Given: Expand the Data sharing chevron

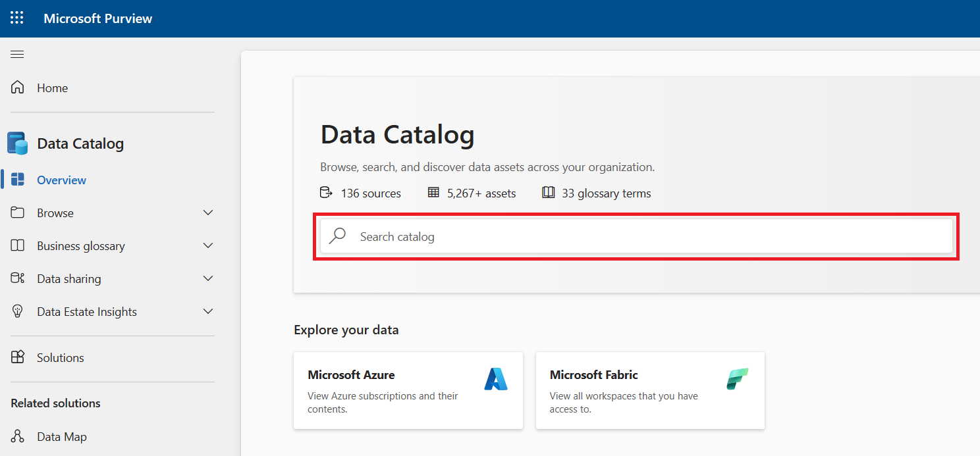Looking at the screenshot, I should [208, 278].
